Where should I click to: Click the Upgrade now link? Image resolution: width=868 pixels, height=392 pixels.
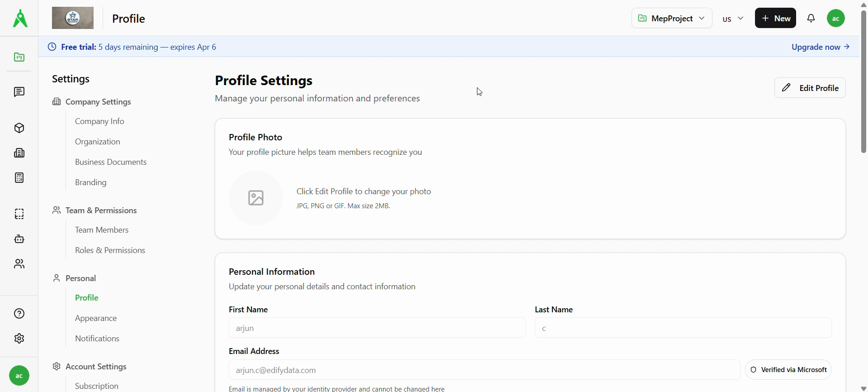(x=820, y=47)
